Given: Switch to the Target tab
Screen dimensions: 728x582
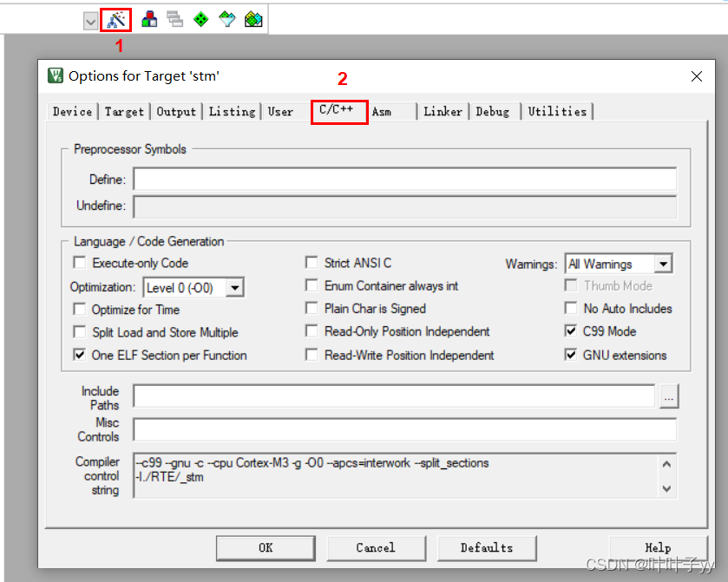Looking at the screenshot, I should [x=124, y=112].
